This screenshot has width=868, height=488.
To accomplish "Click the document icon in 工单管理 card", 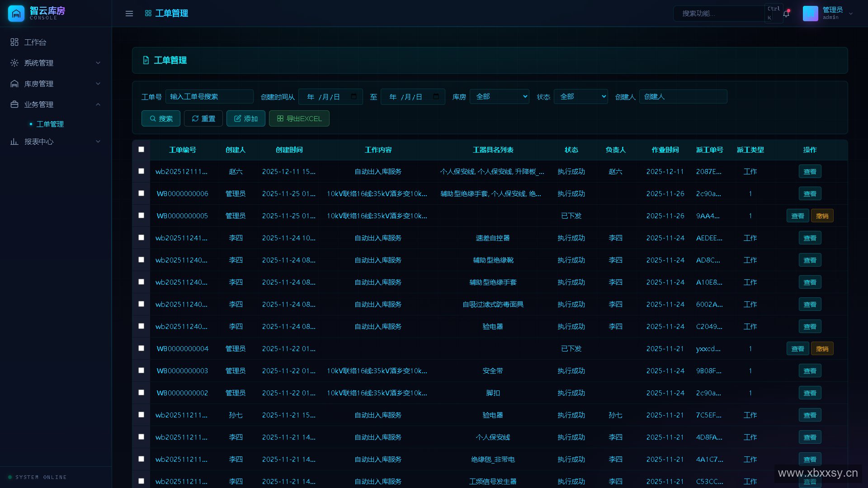I will tap(146, 60).
